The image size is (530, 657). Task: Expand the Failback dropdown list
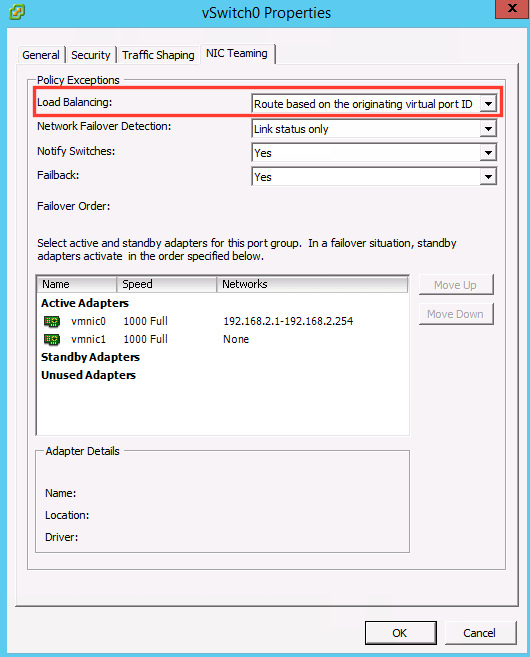coord(488,176)
